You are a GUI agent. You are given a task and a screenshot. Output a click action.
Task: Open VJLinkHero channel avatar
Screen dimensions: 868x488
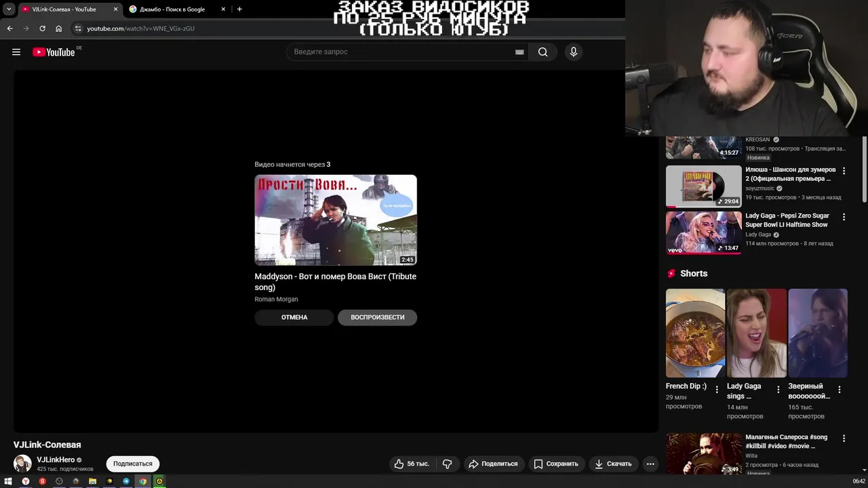[22, 464]
